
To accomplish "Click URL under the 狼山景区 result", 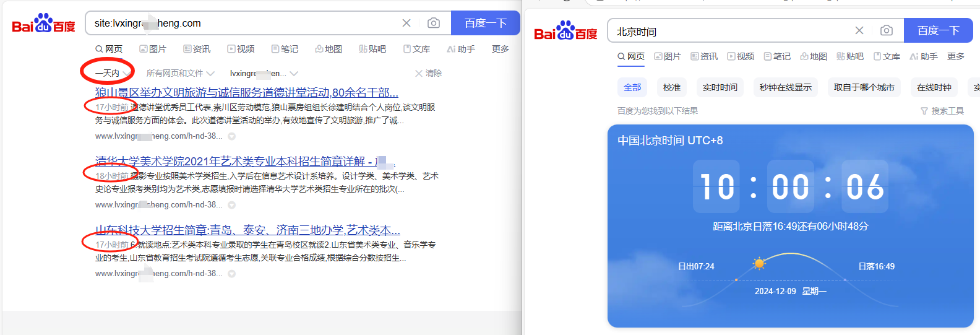I will tap(158, 136).
